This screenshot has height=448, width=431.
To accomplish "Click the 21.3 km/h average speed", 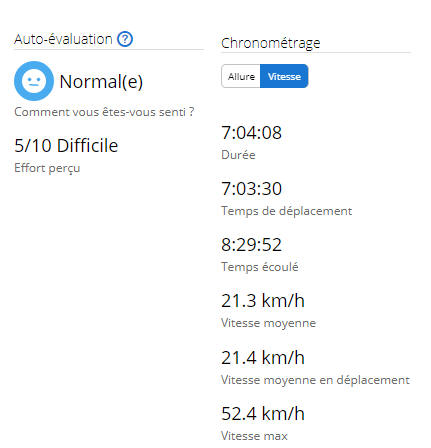I will click(263, 300).
